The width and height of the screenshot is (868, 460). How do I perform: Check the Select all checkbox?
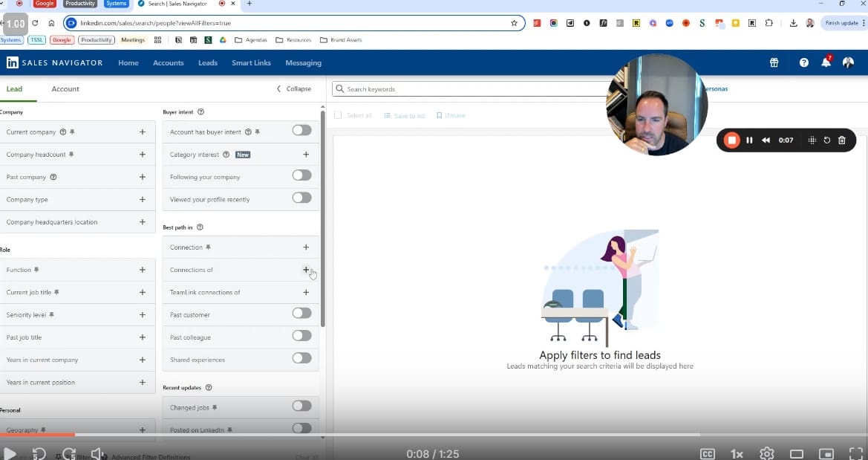(x=338, y=115)
